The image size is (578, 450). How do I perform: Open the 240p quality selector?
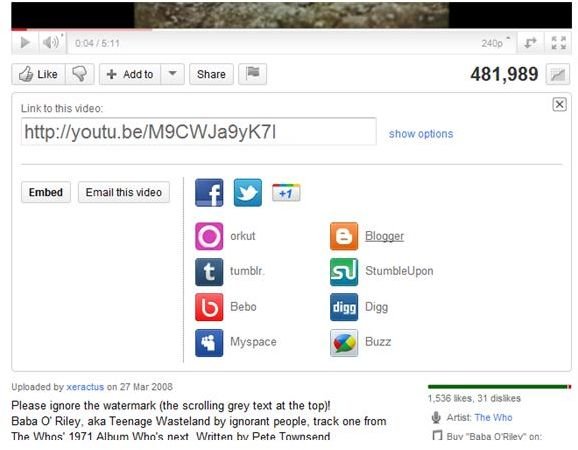pos(495,43)
